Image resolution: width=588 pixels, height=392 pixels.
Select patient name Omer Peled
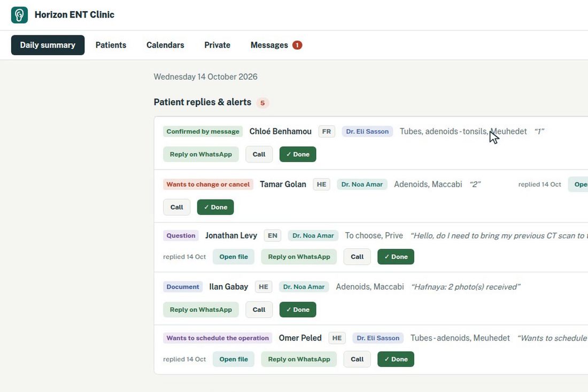[x=300, y=338]
